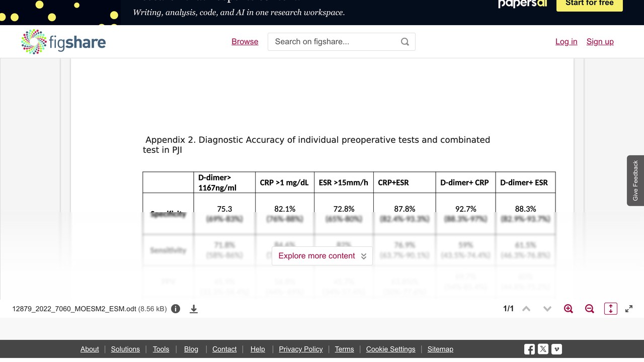
Task: Open the Help footer link
Action: [258, 349]
